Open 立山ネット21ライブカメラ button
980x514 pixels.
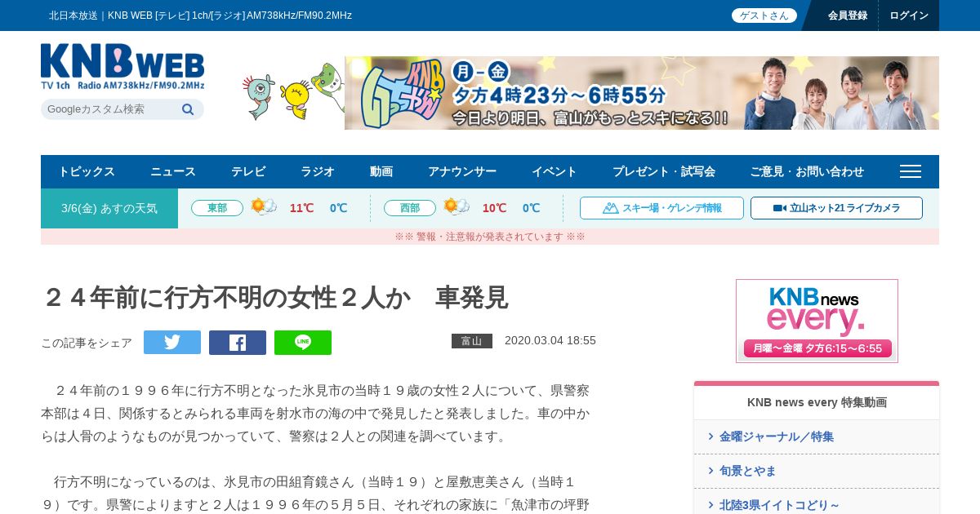[x=836, y=208]
